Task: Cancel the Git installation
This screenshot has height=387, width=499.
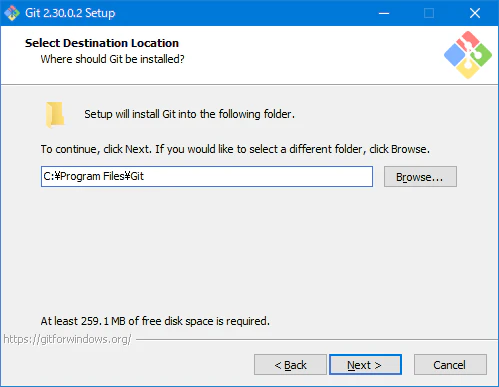Action: click(x=450, y=365)
